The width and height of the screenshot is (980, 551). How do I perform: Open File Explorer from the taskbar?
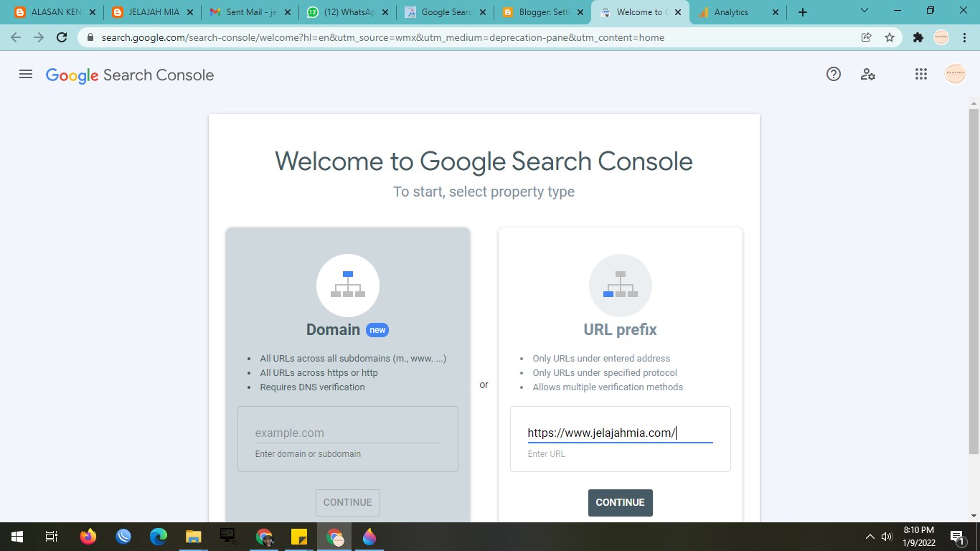coord(194,537)
